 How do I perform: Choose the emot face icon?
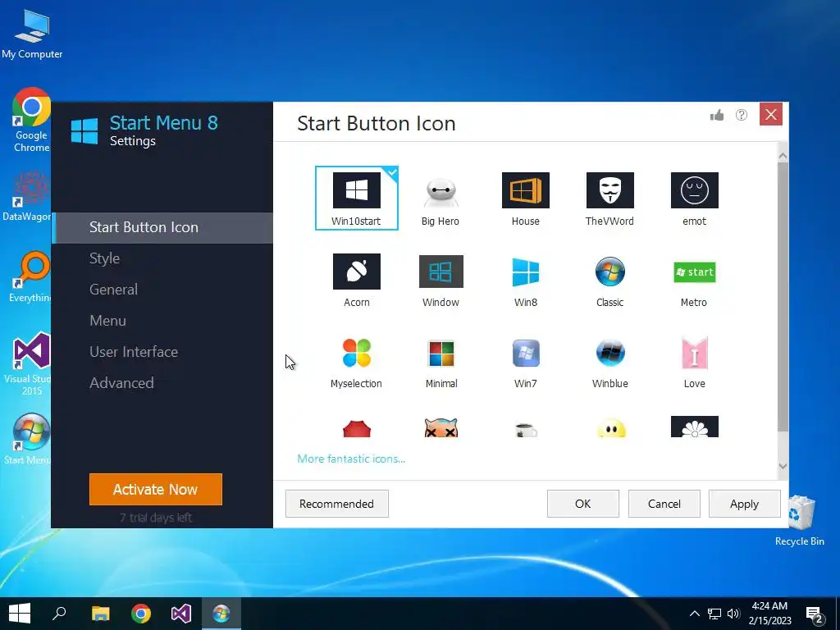coord(694,198)
